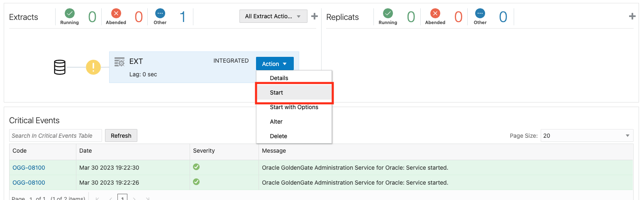
Task: Choose Delete from the Action menu
Action: [x=278, y=136]
